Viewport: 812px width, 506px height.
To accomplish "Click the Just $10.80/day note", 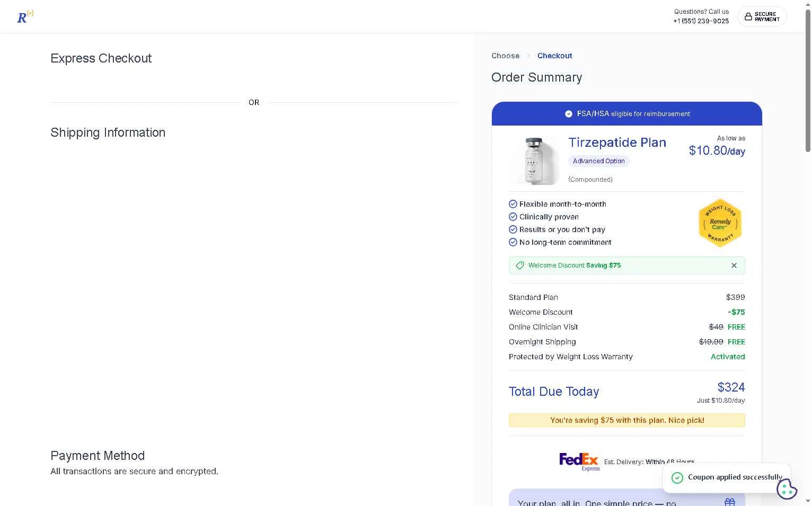I will [721, 401].
